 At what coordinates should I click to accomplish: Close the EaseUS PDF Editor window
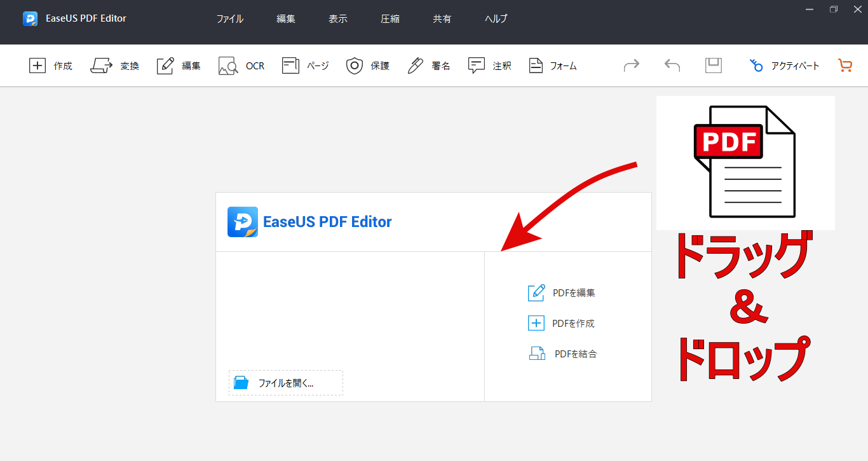857,9
